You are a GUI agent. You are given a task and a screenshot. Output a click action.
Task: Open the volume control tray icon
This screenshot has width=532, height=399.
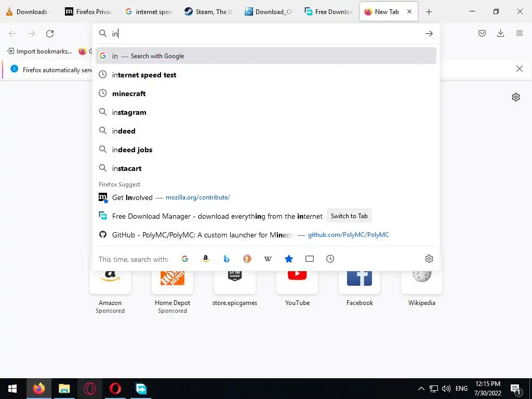[x=446, y=389]
